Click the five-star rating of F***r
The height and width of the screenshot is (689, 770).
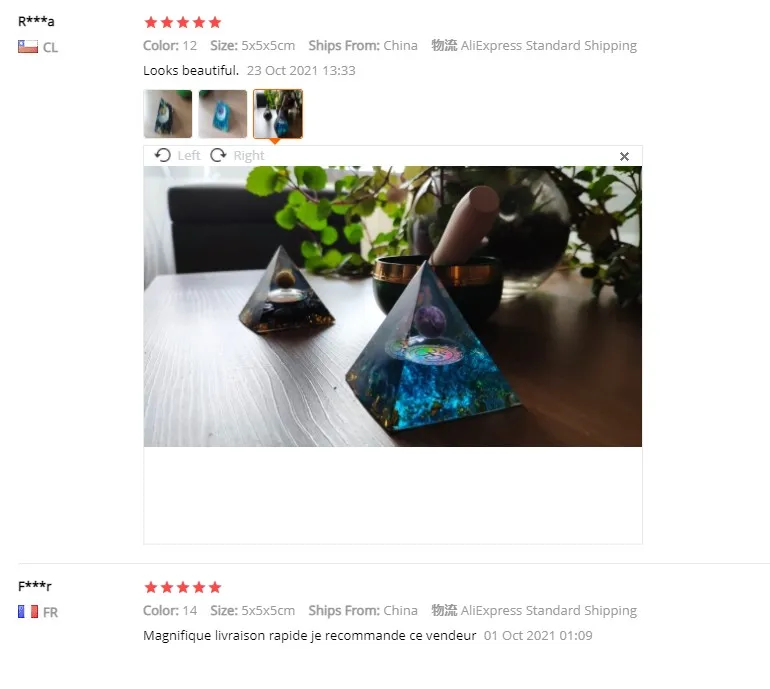(183, 587)
